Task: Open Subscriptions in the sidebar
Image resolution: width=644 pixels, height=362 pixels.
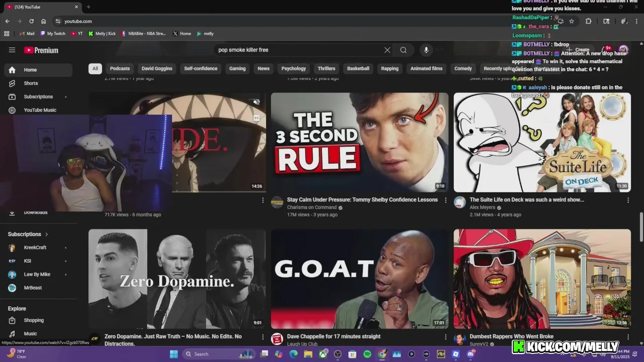Action: pos(38,97)
